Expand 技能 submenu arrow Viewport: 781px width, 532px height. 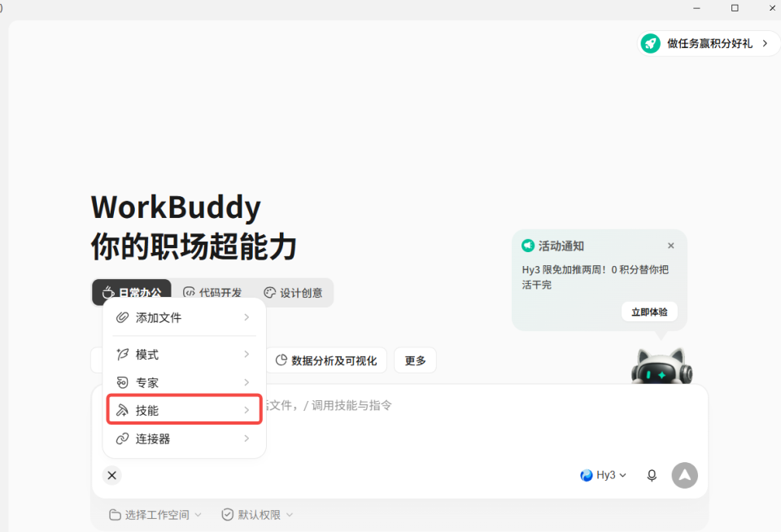pyautogui.click(x=247, y=410)
